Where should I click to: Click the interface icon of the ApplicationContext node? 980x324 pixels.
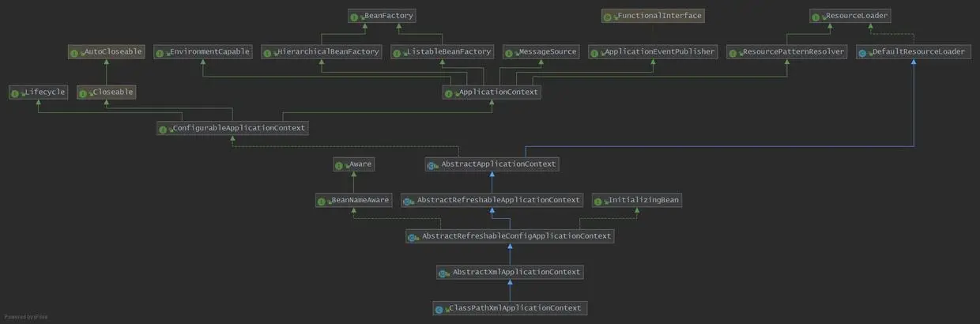449,93
